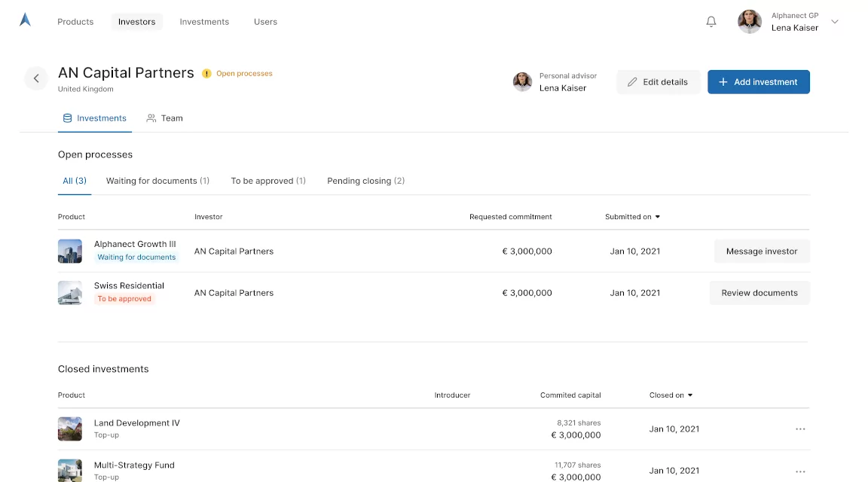Switch to the Investments tab

tap(95, 118)
